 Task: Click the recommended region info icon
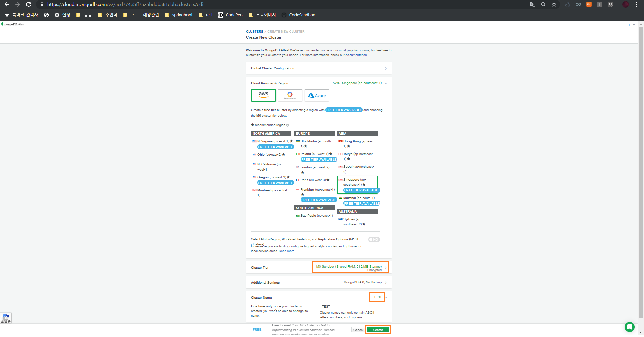pos(288,125)
